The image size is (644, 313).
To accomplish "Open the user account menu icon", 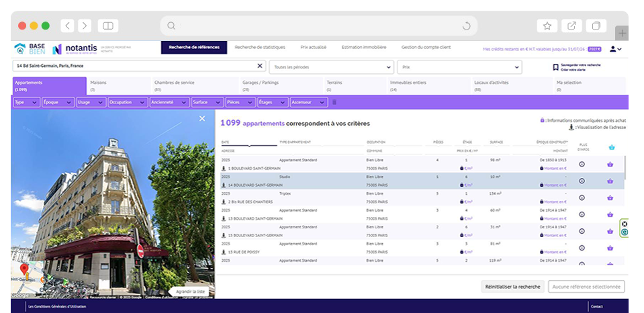I will pyautogui.click(x=614, y=49).
